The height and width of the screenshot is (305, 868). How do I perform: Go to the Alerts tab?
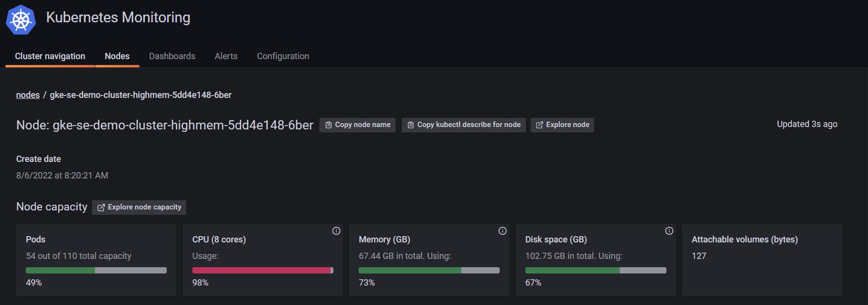pyautogui.click(x=226, y=56)
